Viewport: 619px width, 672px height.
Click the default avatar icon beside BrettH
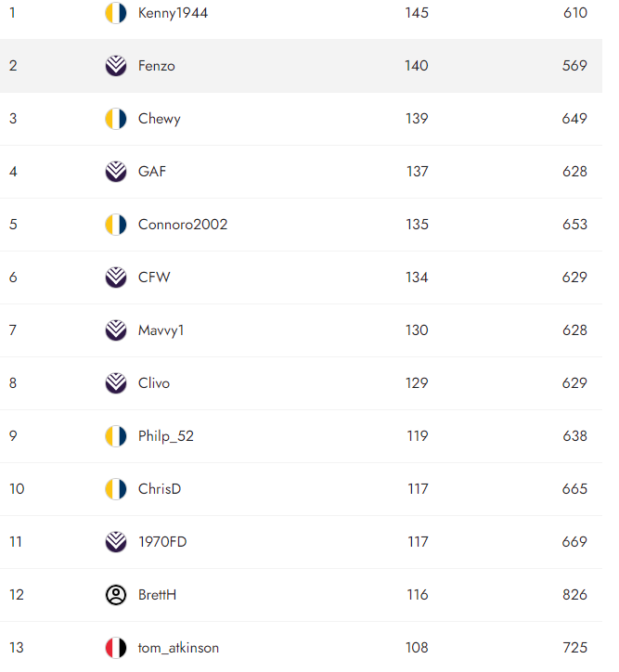[x=115, y=595]
